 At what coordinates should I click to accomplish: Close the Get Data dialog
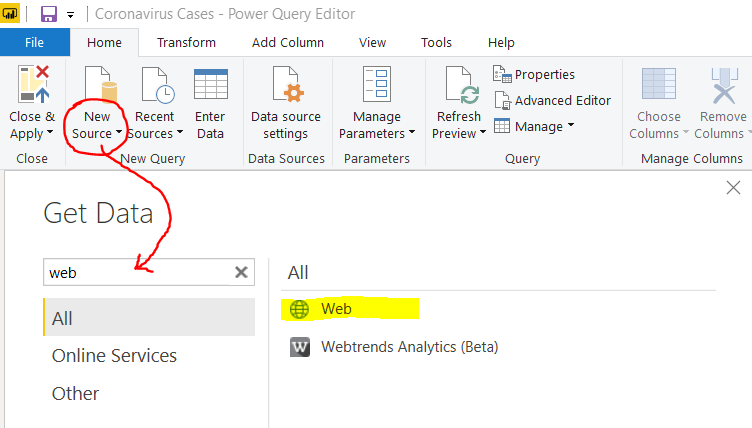click(x=733, y=188)
